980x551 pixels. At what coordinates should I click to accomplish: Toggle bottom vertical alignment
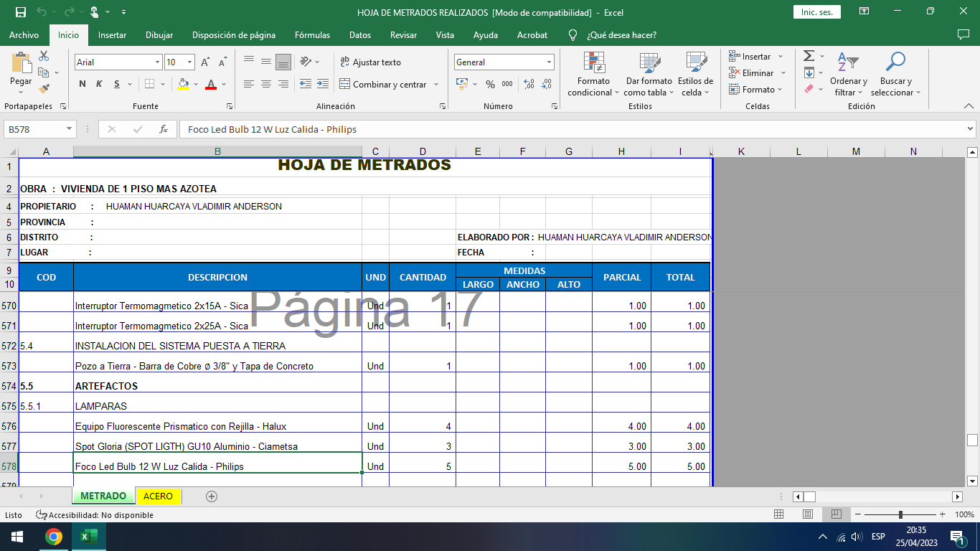click(283, 62)
